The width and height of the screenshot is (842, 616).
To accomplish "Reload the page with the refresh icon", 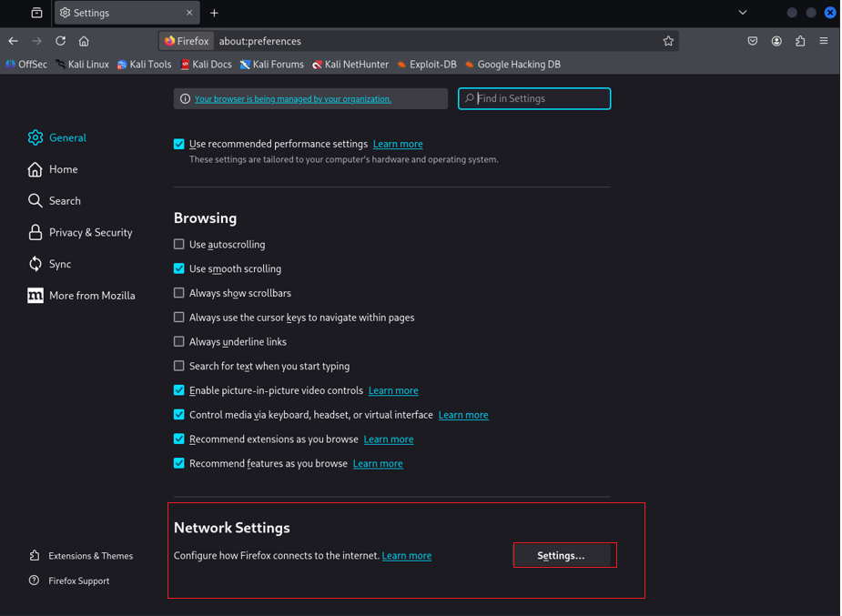I will pyautogui.click(x=60, y=41).
